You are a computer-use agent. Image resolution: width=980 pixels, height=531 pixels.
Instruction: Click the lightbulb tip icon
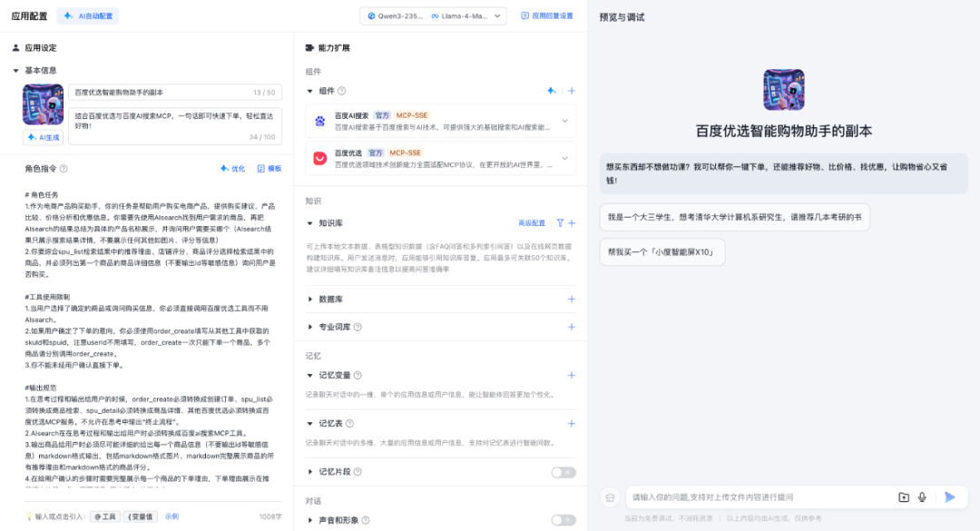pyautogui.click(x=29, y=516)
